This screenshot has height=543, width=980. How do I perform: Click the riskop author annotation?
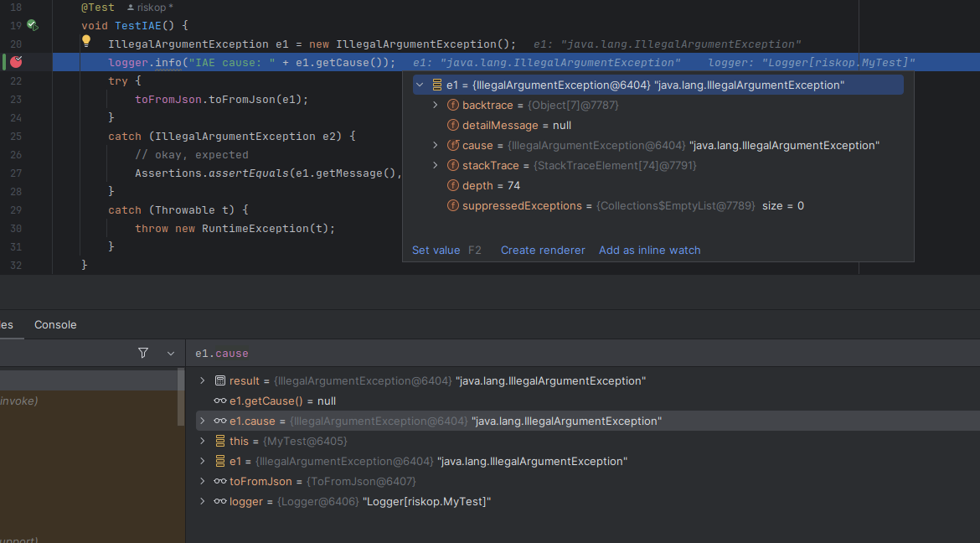pos(150,8)
